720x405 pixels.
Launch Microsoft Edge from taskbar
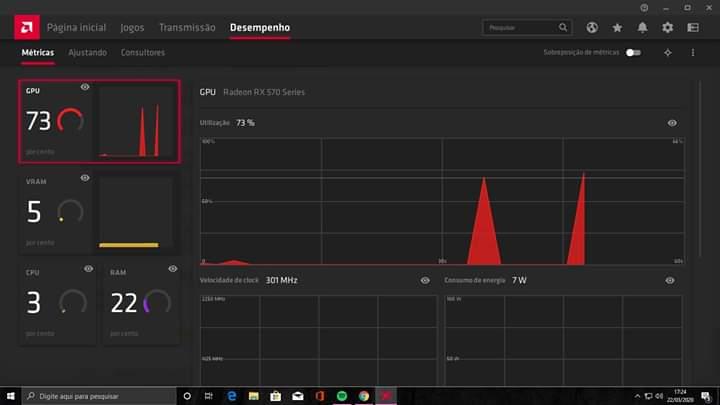(231, 396)
